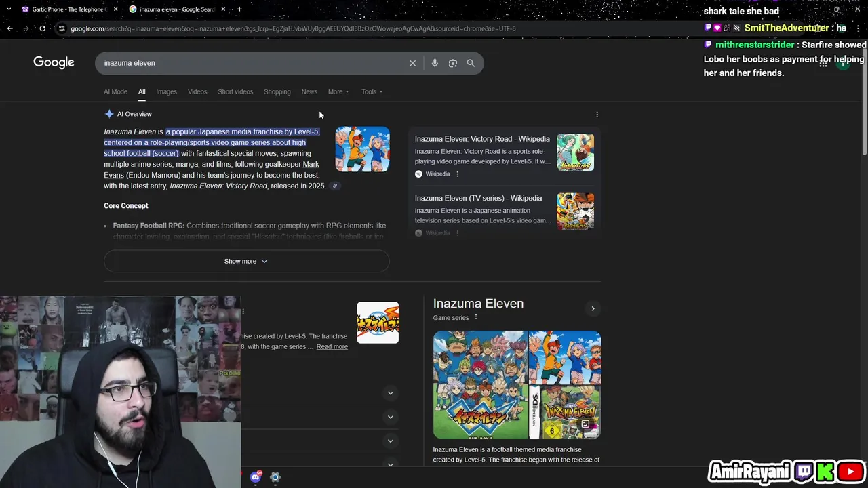Close the inazuma eleven Google Search tab
The height and width of the screenshot is (488, 868).
coord(223,9)
